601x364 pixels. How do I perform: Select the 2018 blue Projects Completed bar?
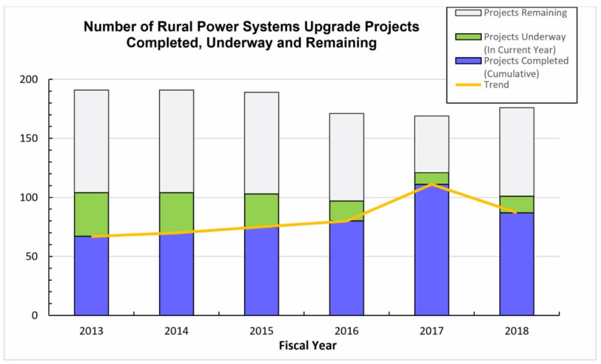(517, 264)
